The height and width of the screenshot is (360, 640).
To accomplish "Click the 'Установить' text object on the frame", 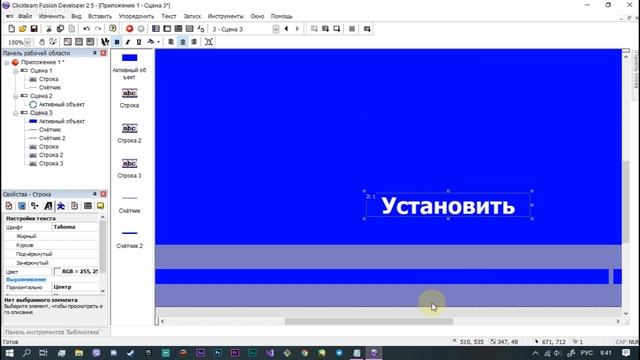I will pyautogui.click(x=448, y=205).
